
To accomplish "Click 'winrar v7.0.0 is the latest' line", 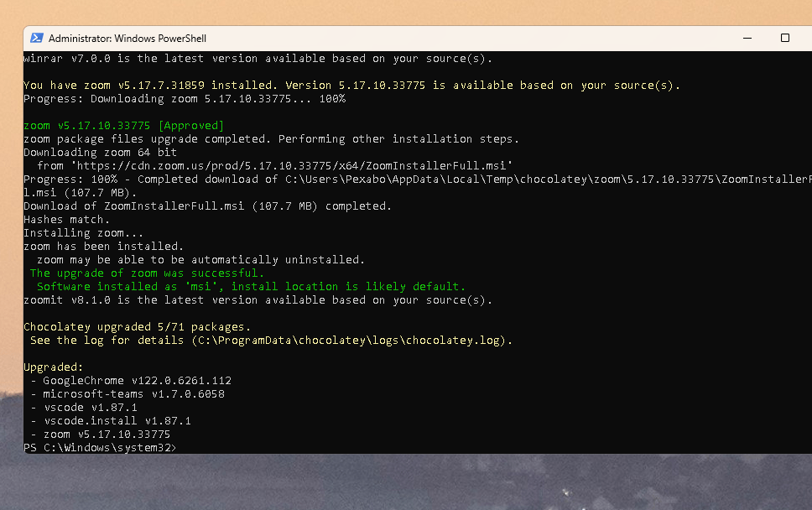I will click(x=258, y=59).
